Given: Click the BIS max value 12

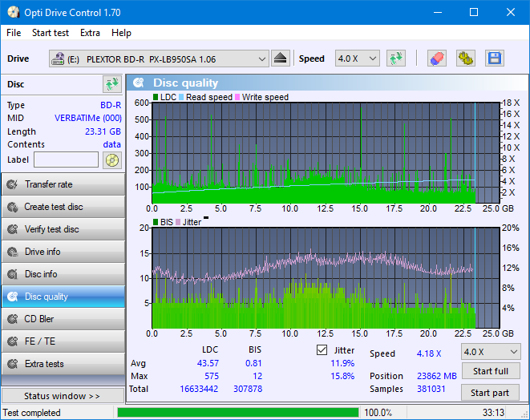Looking at the screenshot, I should coord(257,376).
